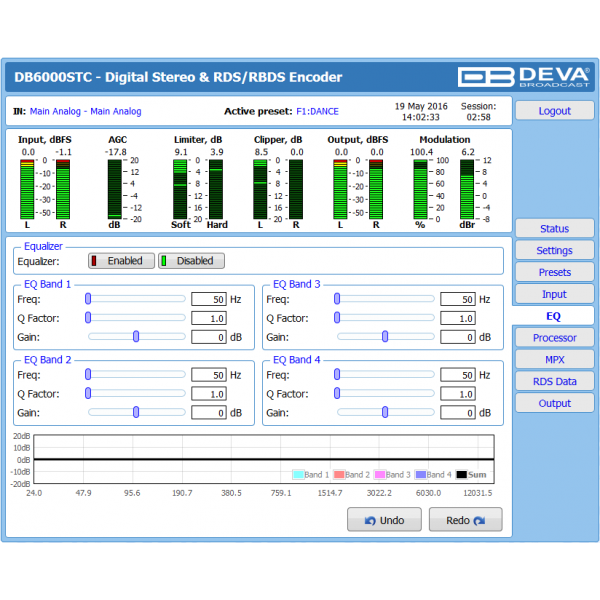The image size is (600, 600).
Task: Click the EQ Band 3 Freq slider
Action: pyautogui.click(x=385, y=299)
